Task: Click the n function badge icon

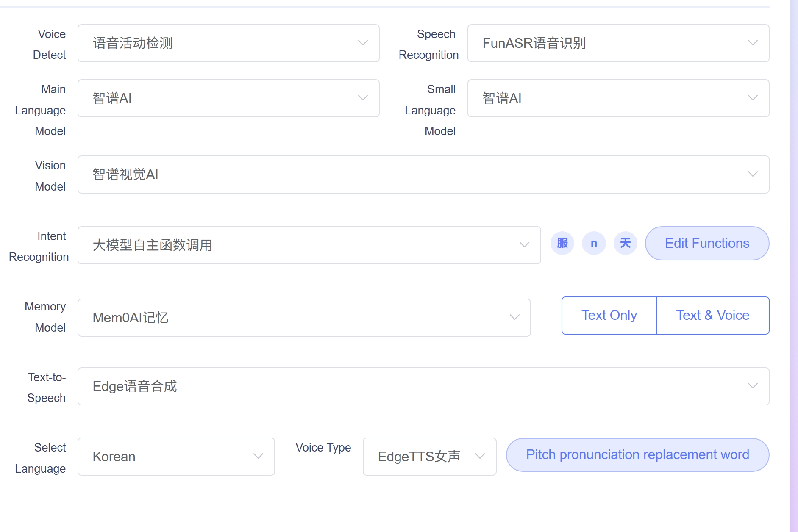Action: coord(594,243)
